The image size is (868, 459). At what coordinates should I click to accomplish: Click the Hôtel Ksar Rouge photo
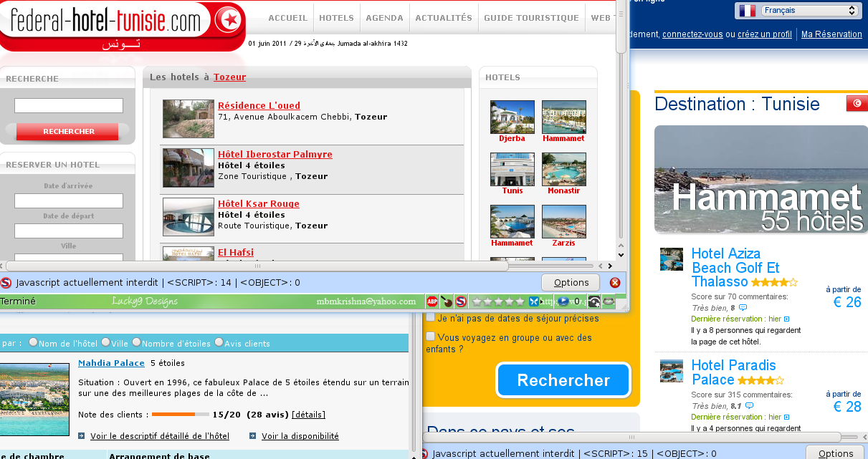(189, 217)
